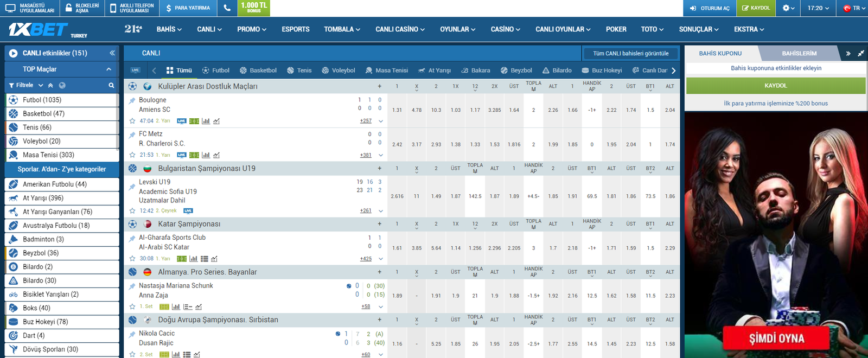This screenshot has height=358, width=868.
Task: Click the Tüm CANLI bahisleri görüntüle button
Action: tap(630, 53)
